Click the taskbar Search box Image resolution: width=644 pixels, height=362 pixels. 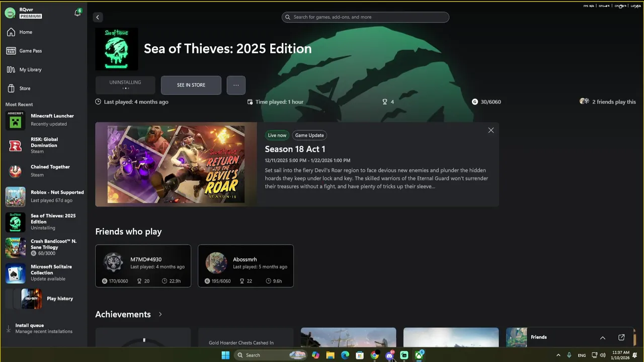click(270, 355)
